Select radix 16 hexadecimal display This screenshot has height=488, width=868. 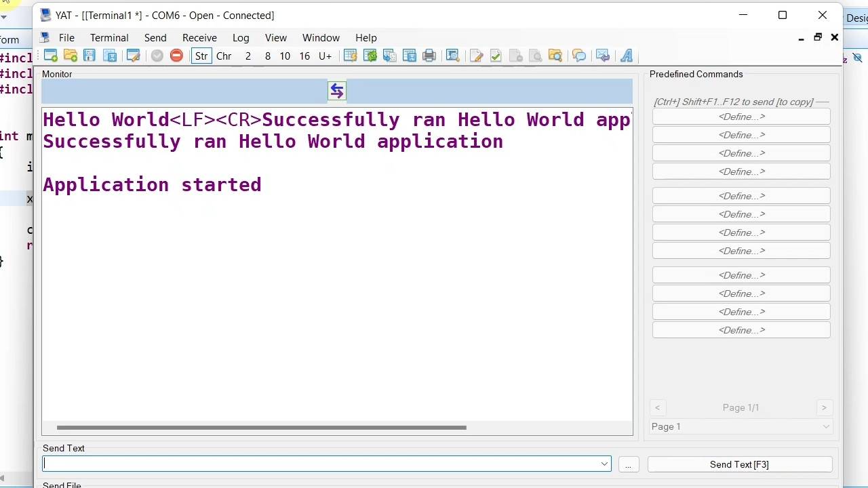(x=304, y=56)
